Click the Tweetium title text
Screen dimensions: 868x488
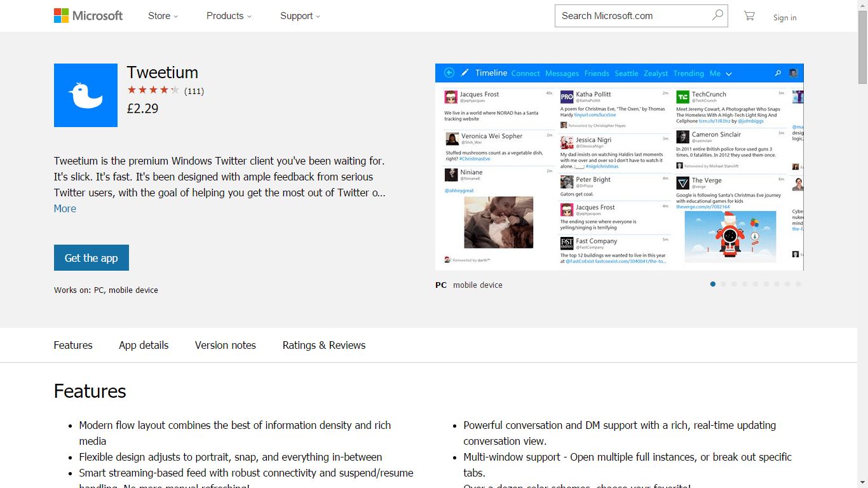coord(163,72)
